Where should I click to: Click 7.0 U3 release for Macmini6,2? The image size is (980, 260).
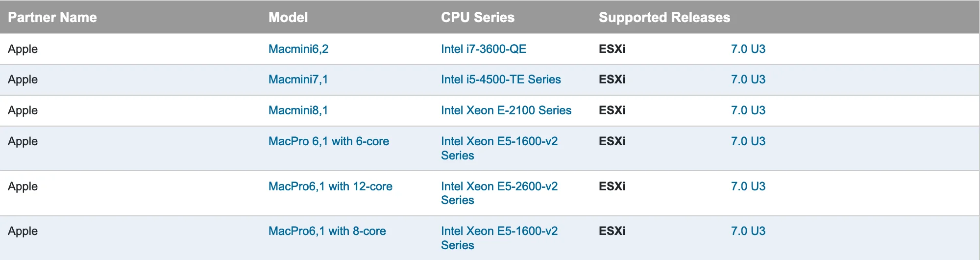(748, 49)
